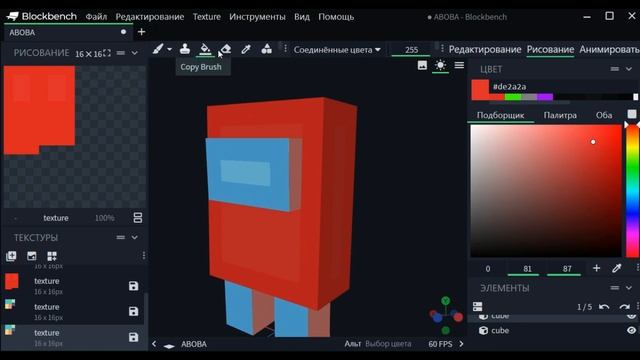
Task: Open the Файл menu
Action: (96, 17)
